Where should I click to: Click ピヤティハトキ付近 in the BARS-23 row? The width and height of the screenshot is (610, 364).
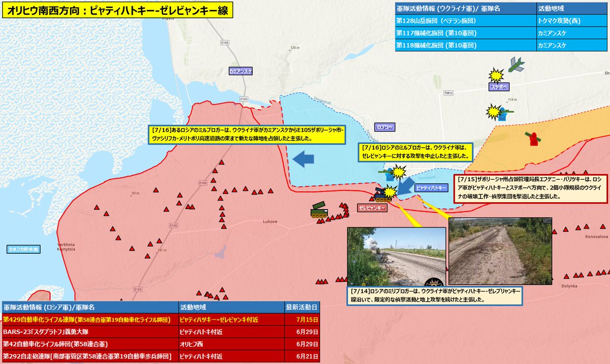coord(231,332)
